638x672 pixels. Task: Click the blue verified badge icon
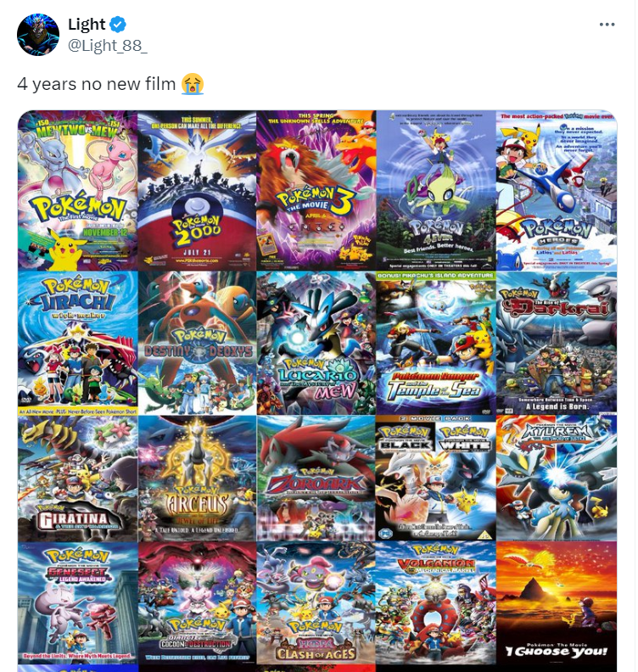118,25
